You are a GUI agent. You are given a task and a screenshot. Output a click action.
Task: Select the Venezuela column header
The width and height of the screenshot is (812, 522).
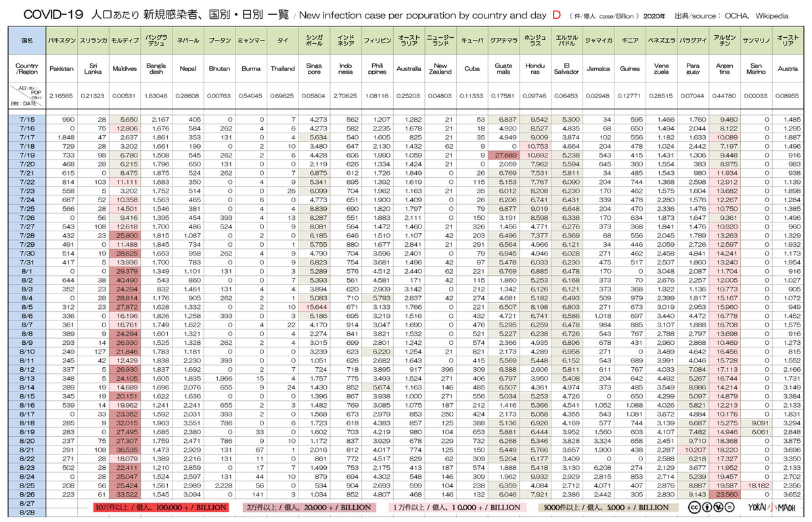pyautogui.click(x=660, y=69)
